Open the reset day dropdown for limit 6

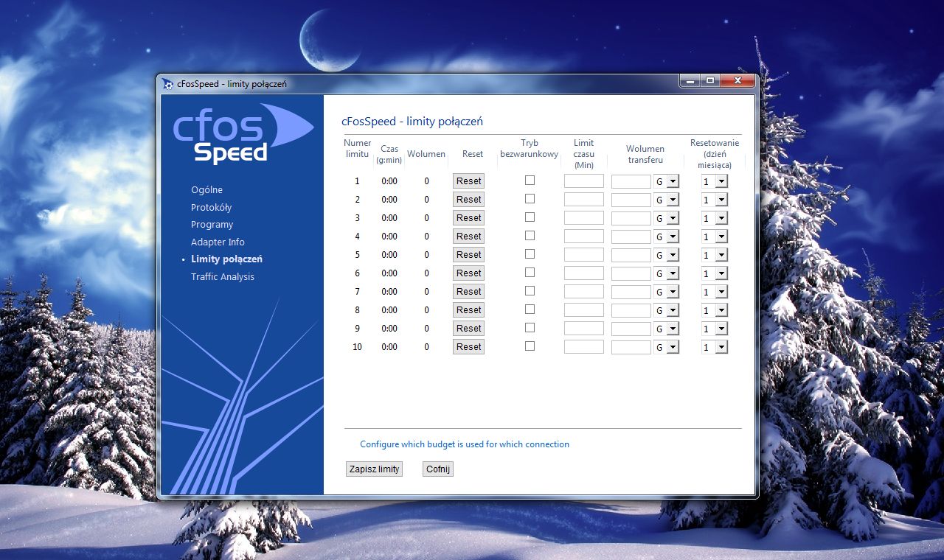pyautogui.click(x=715, y=273)
